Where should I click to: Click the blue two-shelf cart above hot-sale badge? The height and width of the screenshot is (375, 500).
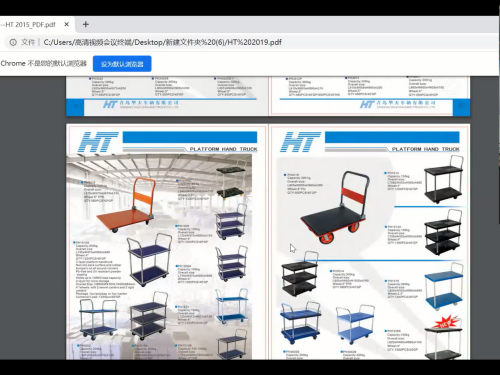[x=444, y=287]
